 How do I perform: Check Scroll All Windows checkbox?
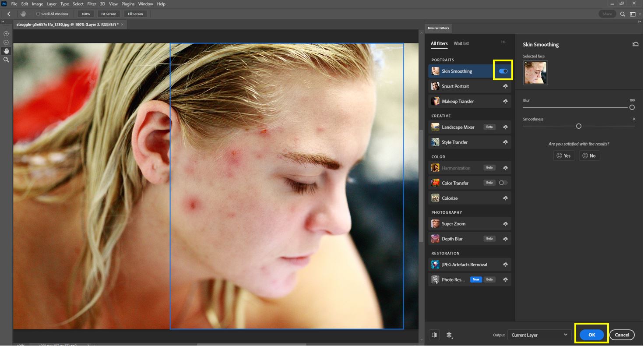click(38, 14)
